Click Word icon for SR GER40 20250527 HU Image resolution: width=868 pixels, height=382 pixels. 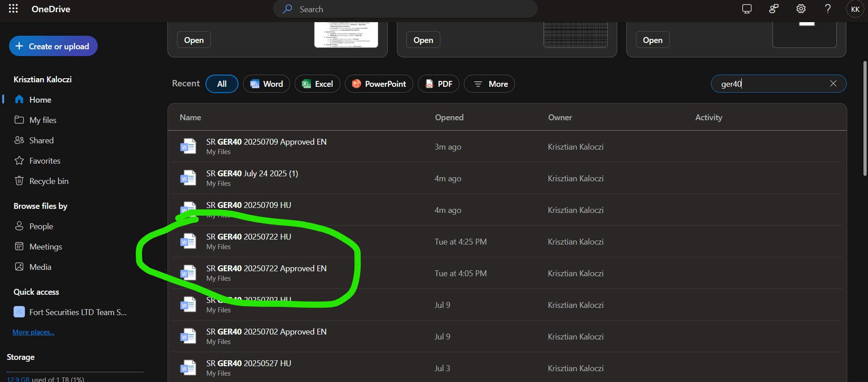188,368
